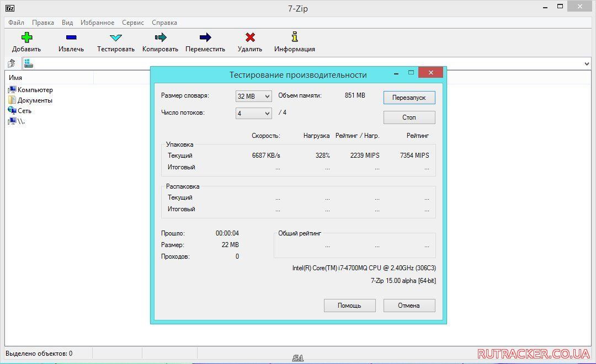Open the Правка menu

pyautogui.click(x=43, y=23)
